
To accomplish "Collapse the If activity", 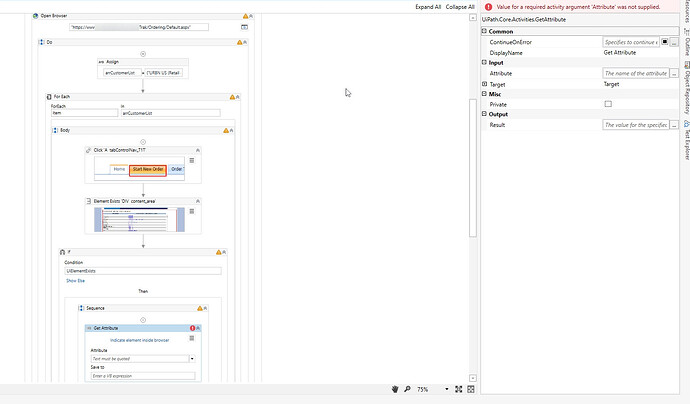I will 224,252.
